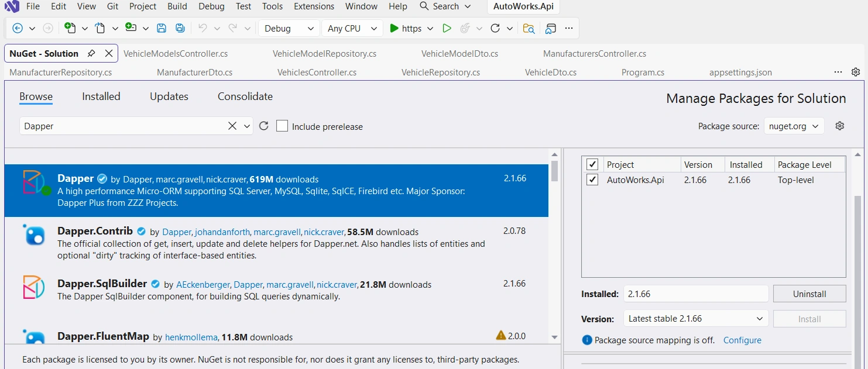The image size is (868, 369).
Task: Navigate backward with the back arrow icon
Action: tap(18, 28)
